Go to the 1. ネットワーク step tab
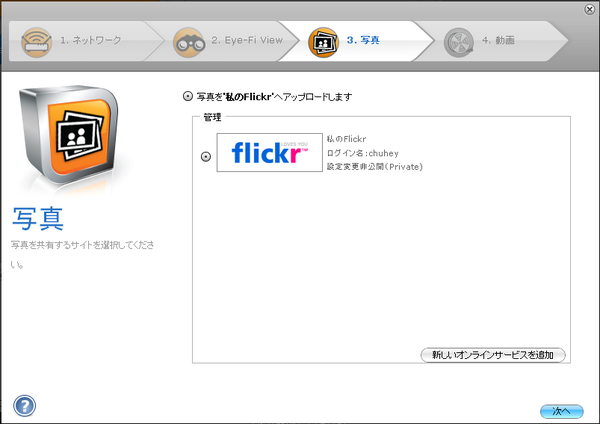Image resolution: width=600 pixels, height=424 pixels. point(86,41)
